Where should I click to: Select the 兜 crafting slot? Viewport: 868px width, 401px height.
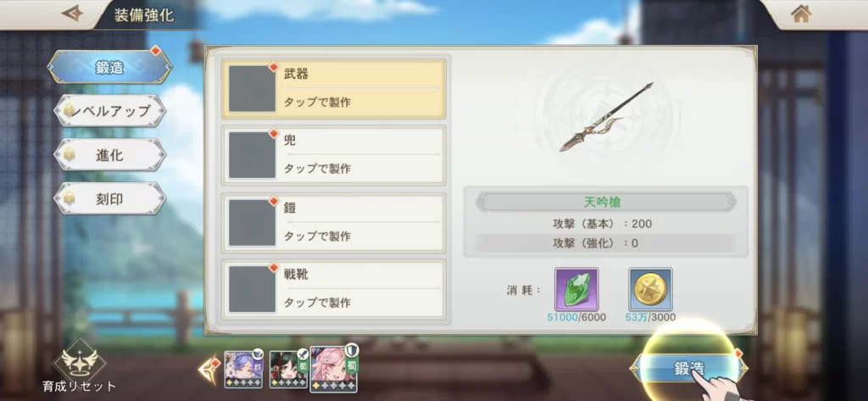334,156
